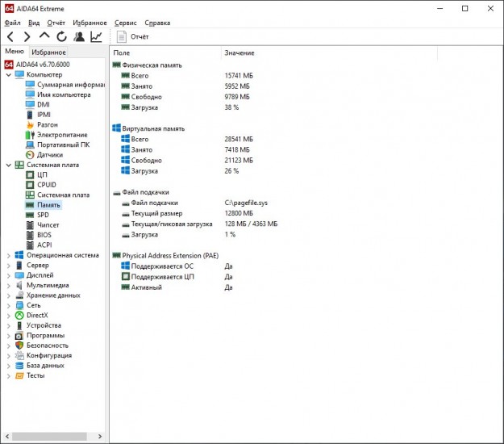Select the CPUID item in the tree
504x444 pixels.
tap(47, 185)
